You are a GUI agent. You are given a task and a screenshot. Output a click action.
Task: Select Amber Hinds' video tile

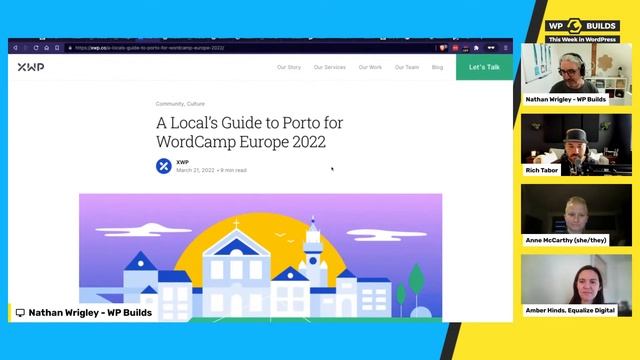tap(576, 285)
